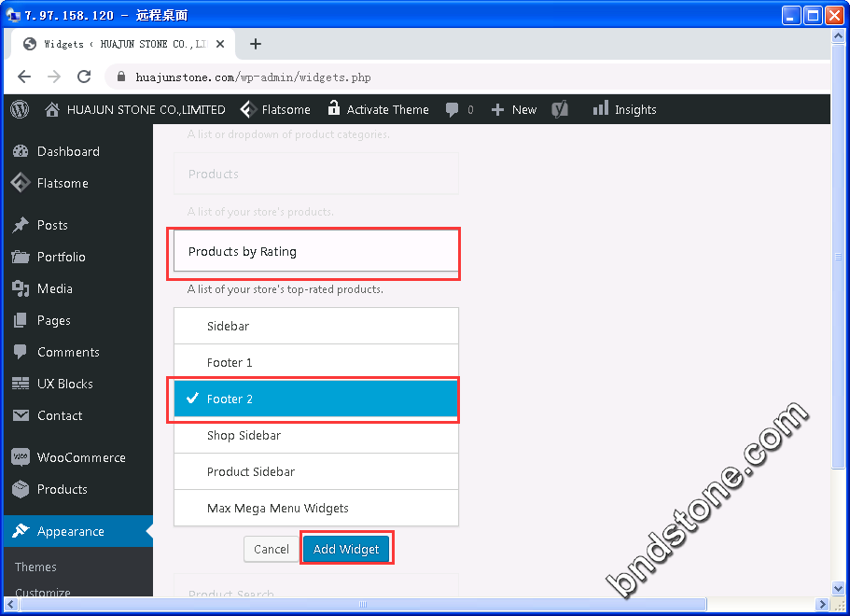This screenshot has width=850, height=616.
Task: Select Product Sidebar as the widget area
Action: pyautogui.click(x=316, y=471)
